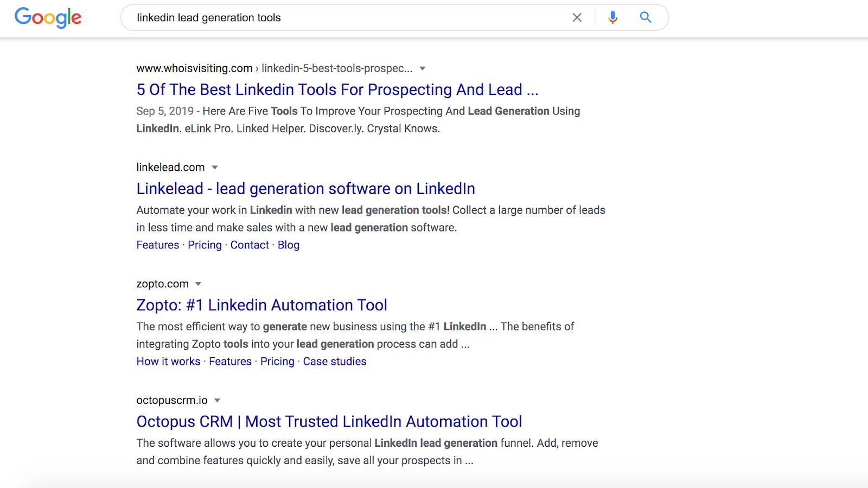Open the linkelead.com result dropdown arrow
Screen dimensions: 868x488
(215, 168)
